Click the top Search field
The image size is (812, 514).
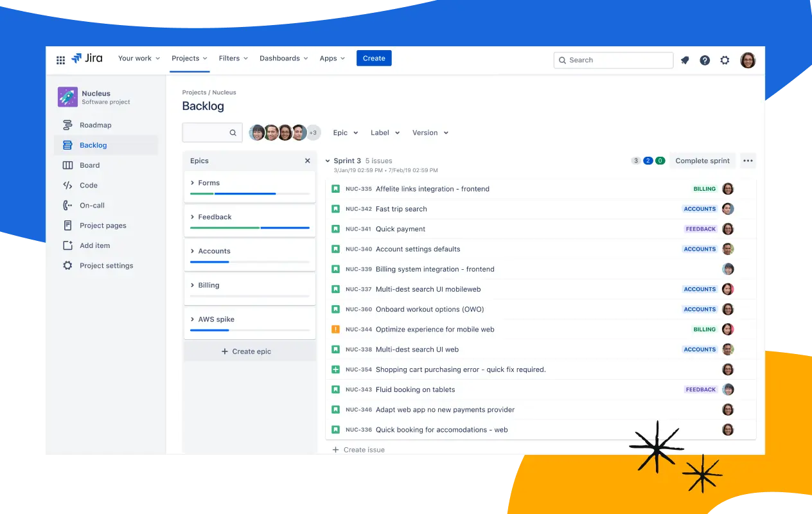coord(613,60)
